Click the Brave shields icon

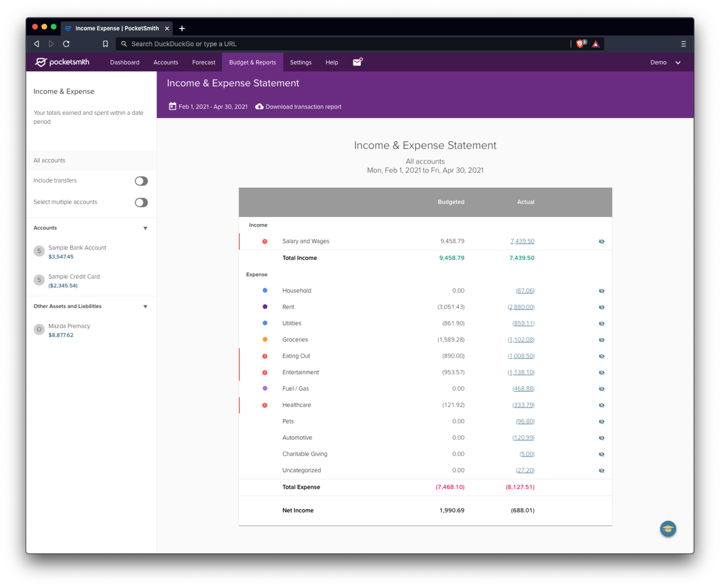tap(580, 44)
